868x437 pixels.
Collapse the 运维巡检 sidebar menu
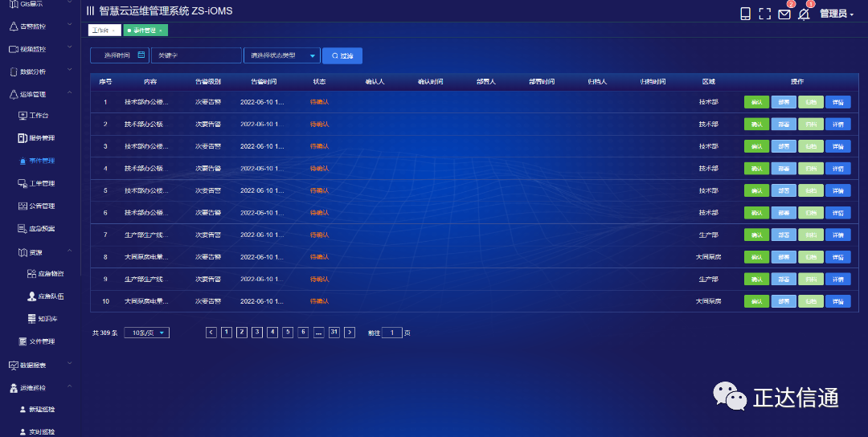click(40, 388)
